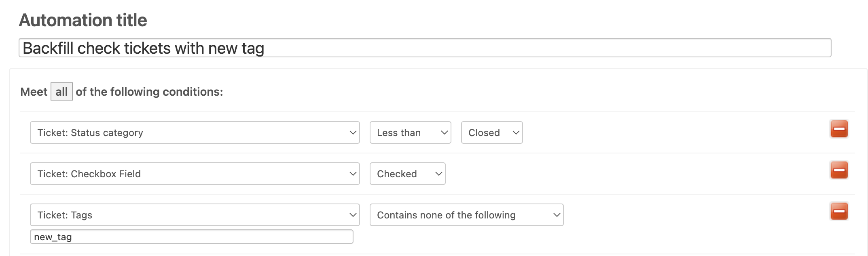Click the Automation title text field

click(x=425, y=48)
